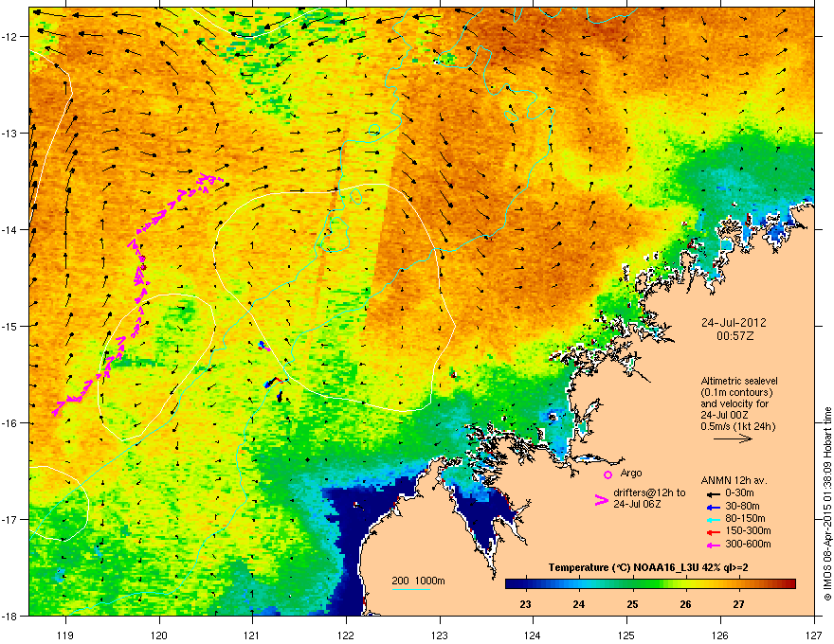Select the blue 30-80m arrow legend icon
The height and width of the screenshot is (644, 834).
714,507
